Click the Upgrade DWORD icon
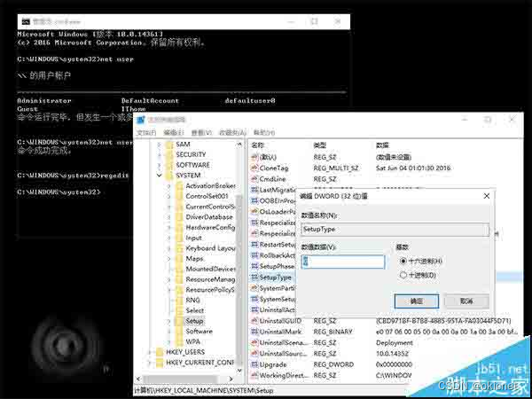Screen dimensions: 532x399 point(254,364)
